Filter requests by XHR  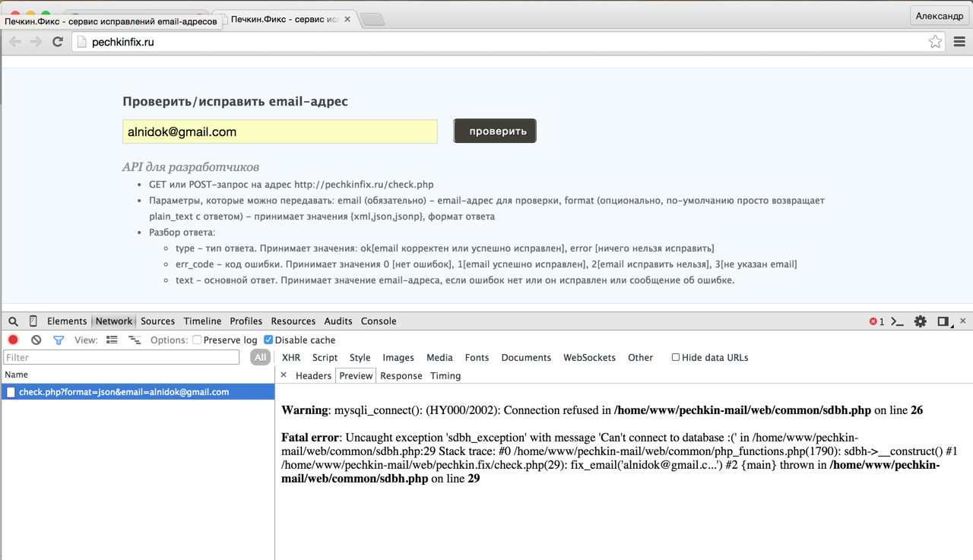click(291, 357)
